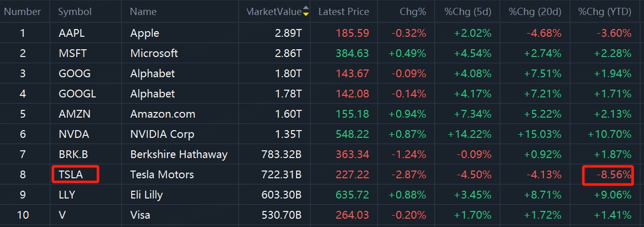Click the 227.22 latest price
644x227 pixels.
(x=353, y=175)
